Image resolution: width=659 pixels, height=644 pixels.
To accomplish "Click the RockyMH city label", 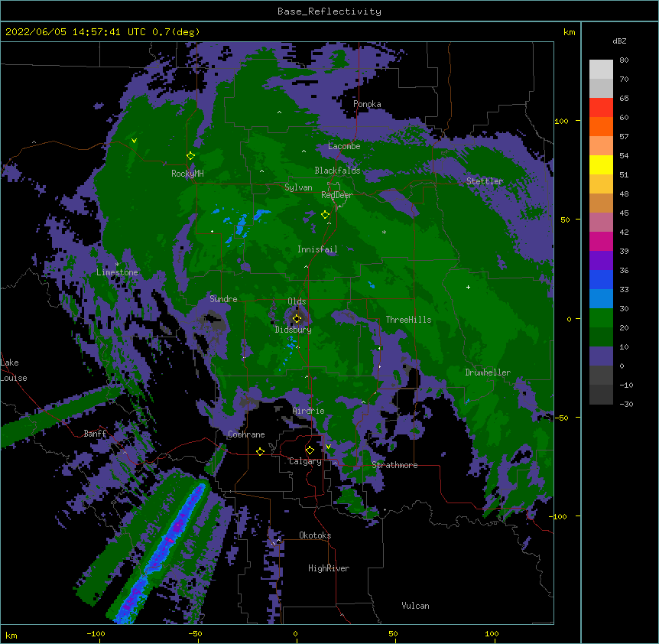I will 187,174.
